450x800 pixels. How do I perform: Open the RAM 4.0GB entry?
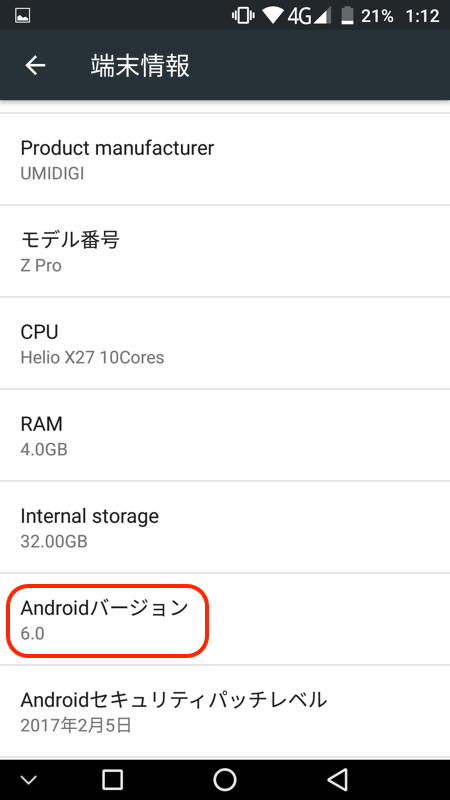pos(225,435)
